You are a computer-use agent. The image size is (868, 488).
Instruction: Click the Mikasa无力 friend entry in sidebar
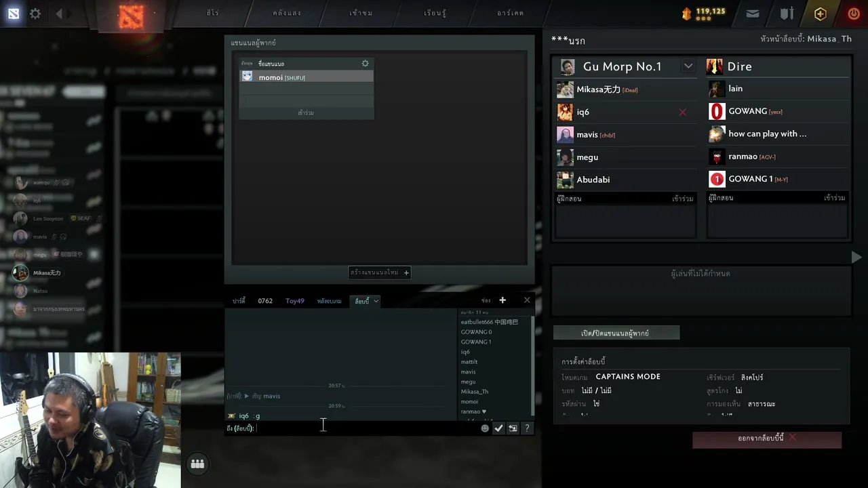47,273
